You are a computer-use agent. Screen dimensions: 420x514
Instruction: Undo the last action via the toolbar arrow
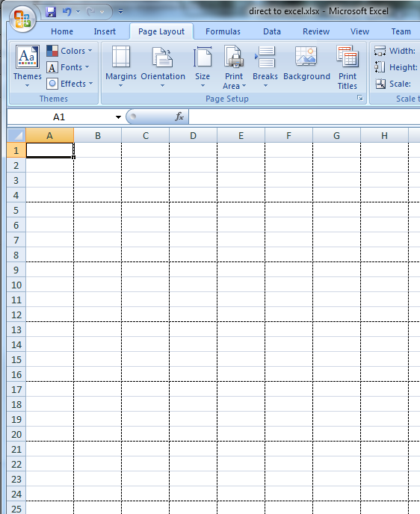click(x=67, y=12)
